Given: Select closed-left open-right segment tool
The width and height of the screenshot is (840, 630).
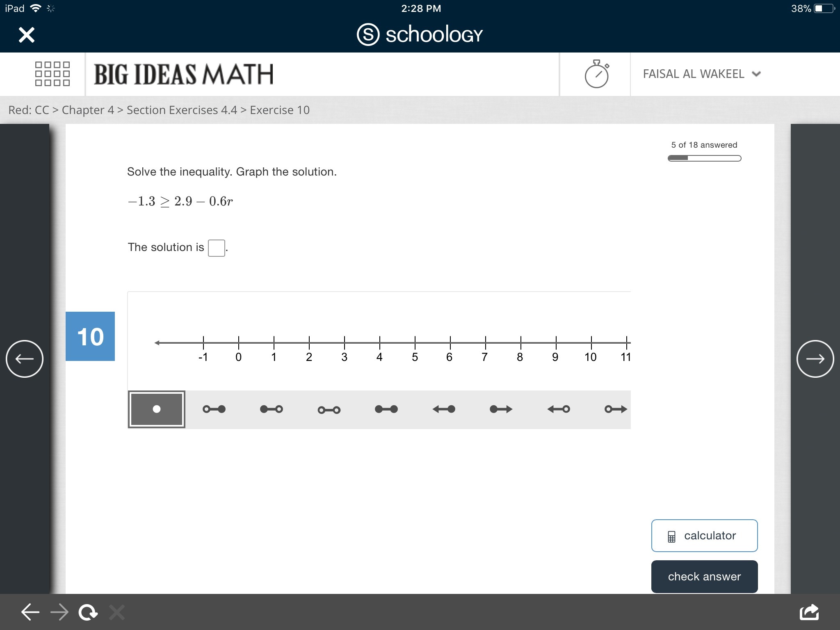Looking at the screenshot, I should pos(272,409).
